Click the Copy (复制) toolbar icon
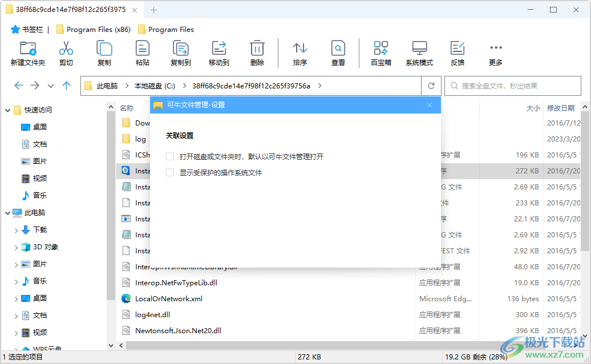591x364 pixels. click(x=104, y=48)
